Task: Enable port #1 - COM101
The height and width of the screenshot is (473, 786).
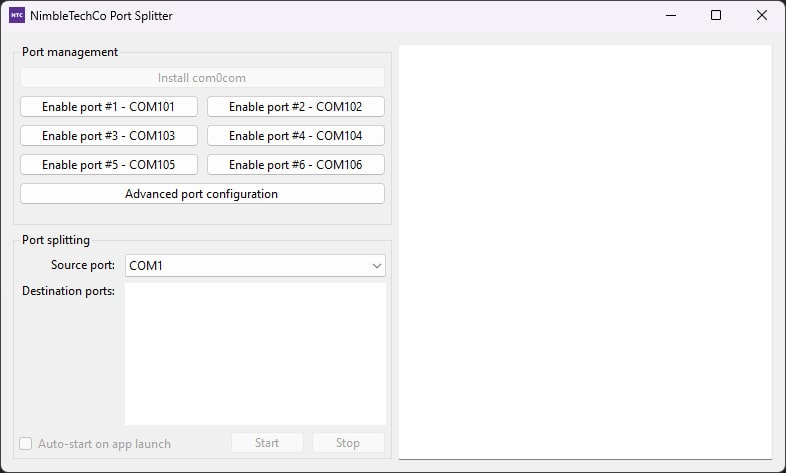Action: point(109,107)
